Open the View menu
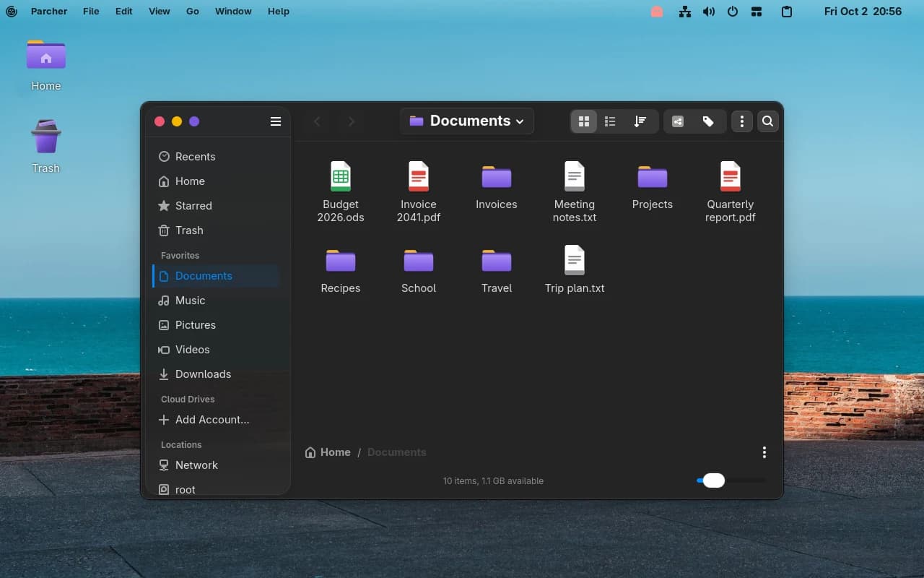The image size is (924, 578). 160,12
